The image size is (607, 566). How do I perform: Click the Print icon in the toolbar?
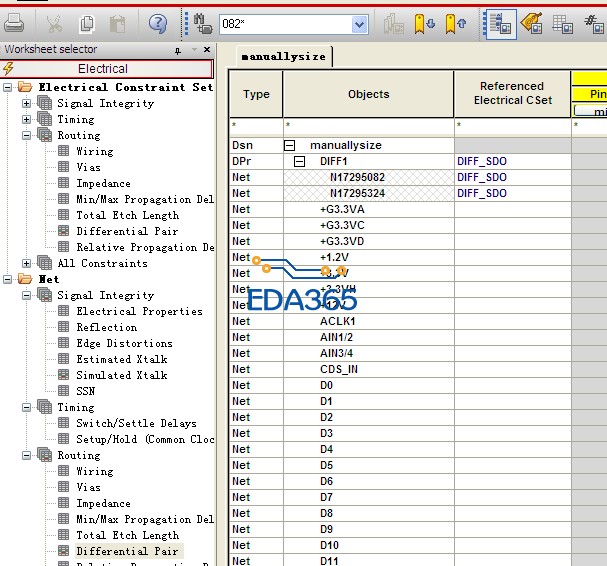pos(14,23)
